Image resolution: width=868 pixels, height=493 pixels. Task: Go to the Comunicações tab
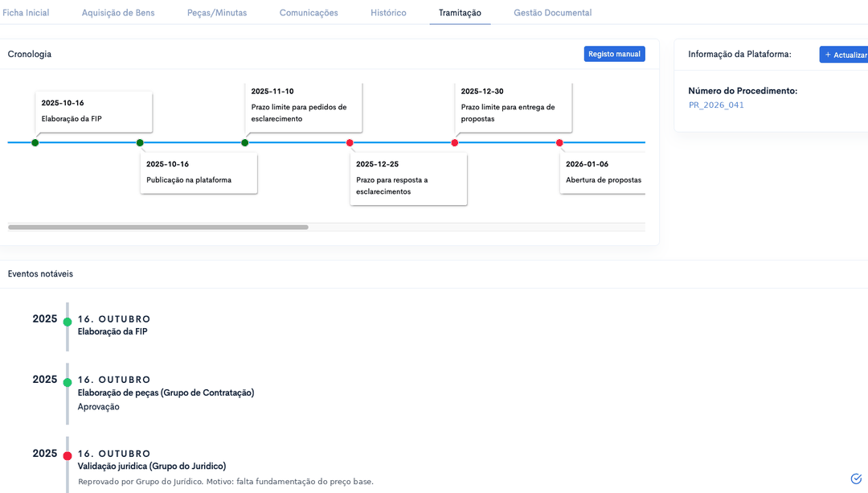pos(309,13)
